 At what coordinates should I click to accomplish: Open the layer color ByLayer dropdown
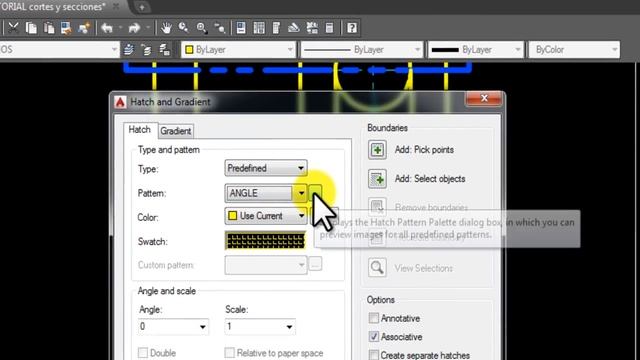(x=239, y=50)
